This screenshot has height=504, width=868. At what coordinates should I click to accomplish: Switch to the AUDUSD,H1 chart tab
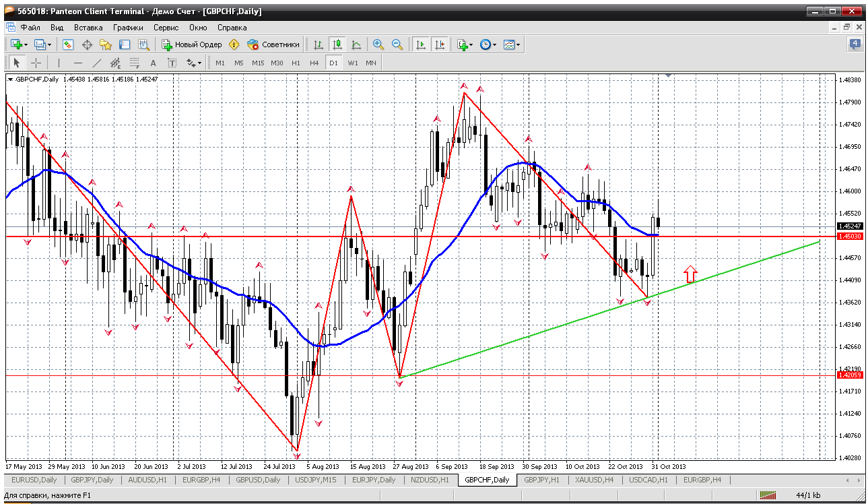pos(147,480)
